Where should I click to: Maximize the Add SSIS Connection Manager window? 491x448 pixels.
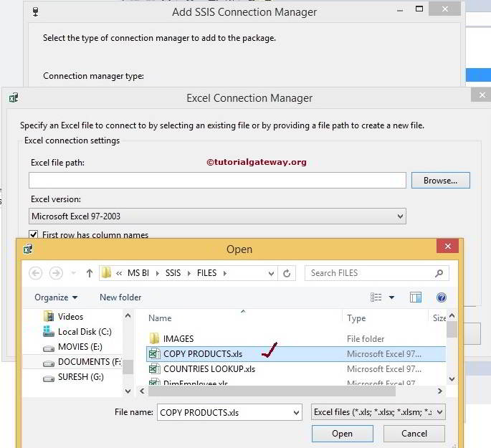click(419, 9)
